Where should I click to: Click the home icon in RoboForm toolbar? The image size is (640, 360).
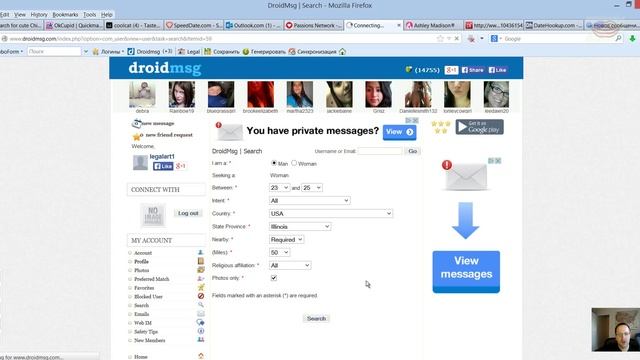(342, 51)
